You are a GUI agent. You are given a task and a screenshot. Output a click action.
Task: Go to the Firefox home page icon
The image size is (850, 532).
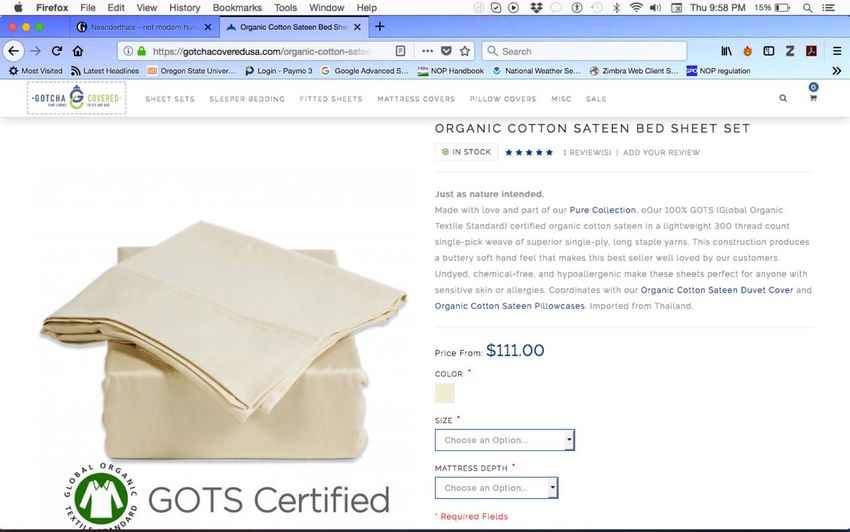(x=78, y=51)
